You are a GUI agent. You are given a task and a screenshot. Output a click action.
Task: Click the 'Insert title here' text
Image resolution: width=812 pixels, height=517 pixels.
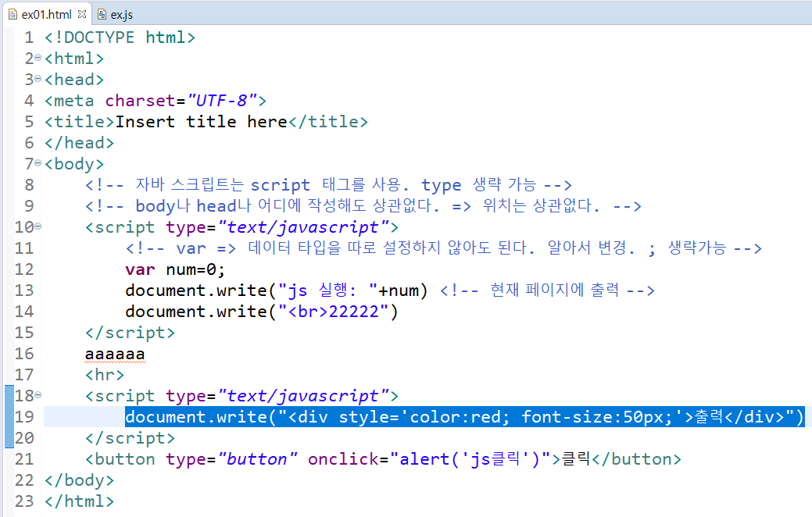[x=201, y=122]
